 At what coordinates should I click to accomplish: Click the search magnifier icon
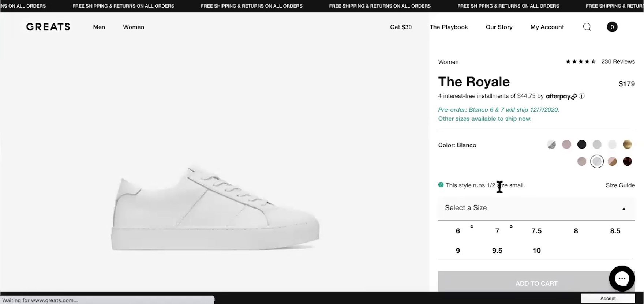click(587, 27)
